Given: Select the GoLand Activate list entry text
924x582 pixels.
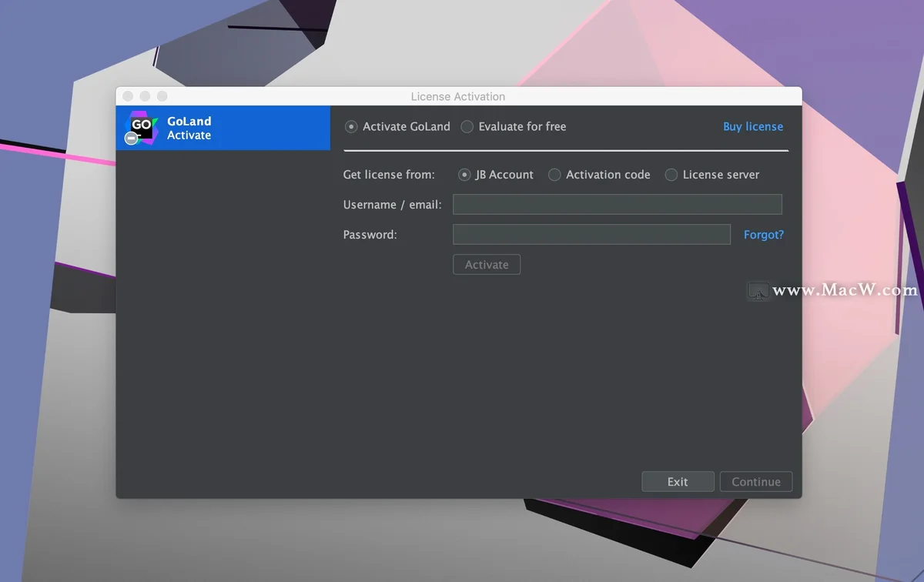Looking at the screenshot, I should (x=189, y=128).
